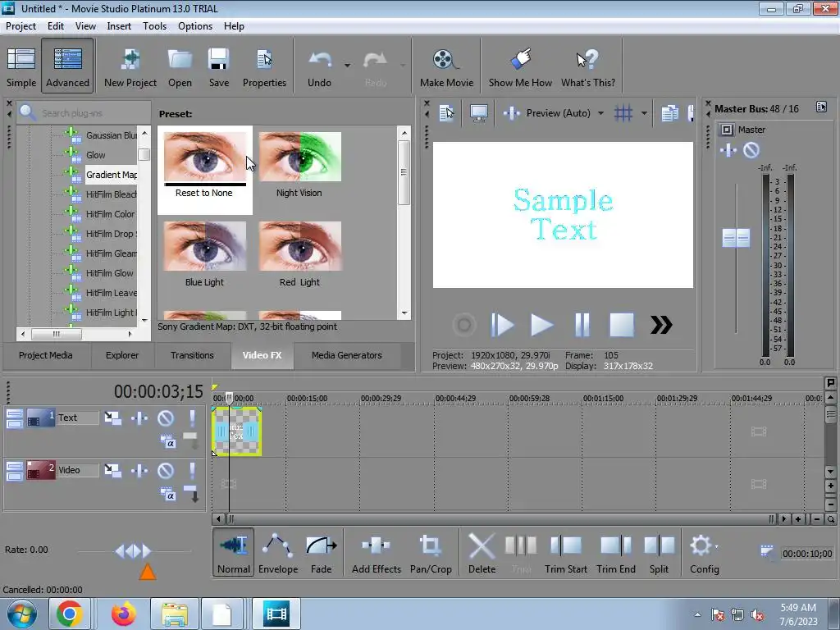Pause the preview playback

pos(582,325)
